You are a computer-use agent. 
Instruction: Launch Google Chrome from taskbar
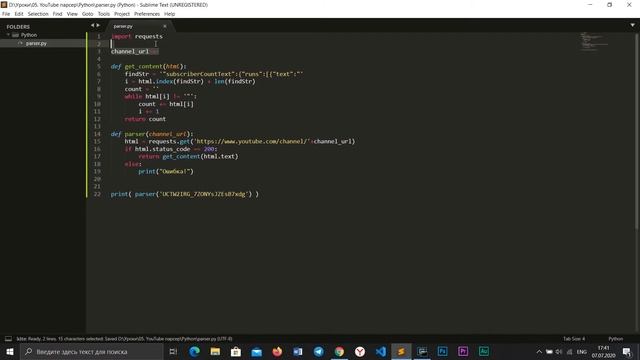pyautogui.click(x=339, y=351)
